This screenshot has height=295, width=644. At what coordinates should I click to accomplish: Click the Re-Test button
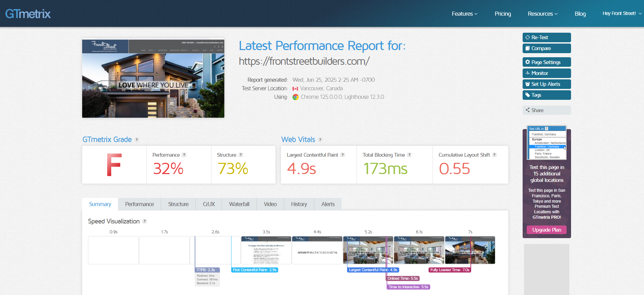point(546,37)
